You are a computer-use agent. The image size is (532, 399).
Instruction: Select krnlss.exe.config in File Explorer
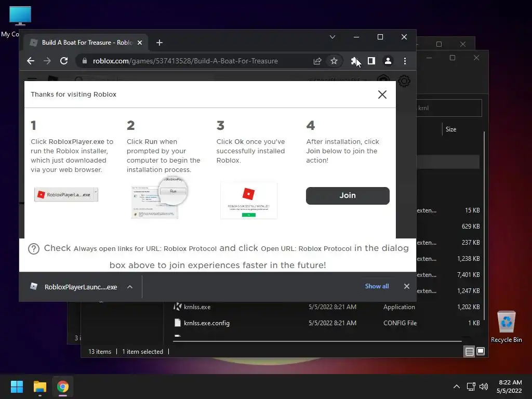(207, 323)
